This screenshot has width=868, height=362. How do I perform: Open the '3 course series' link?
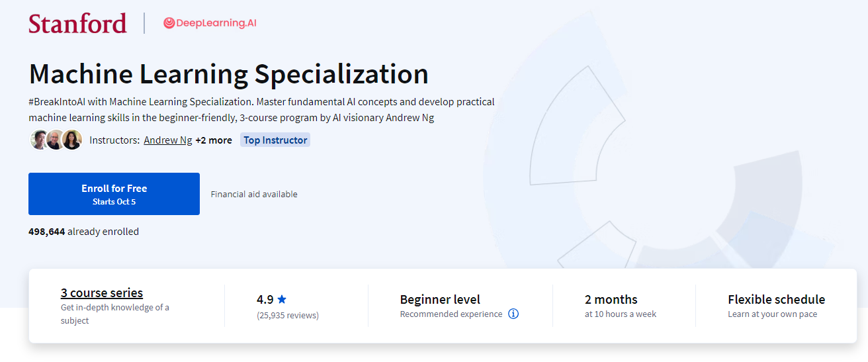tap(102, 293)
